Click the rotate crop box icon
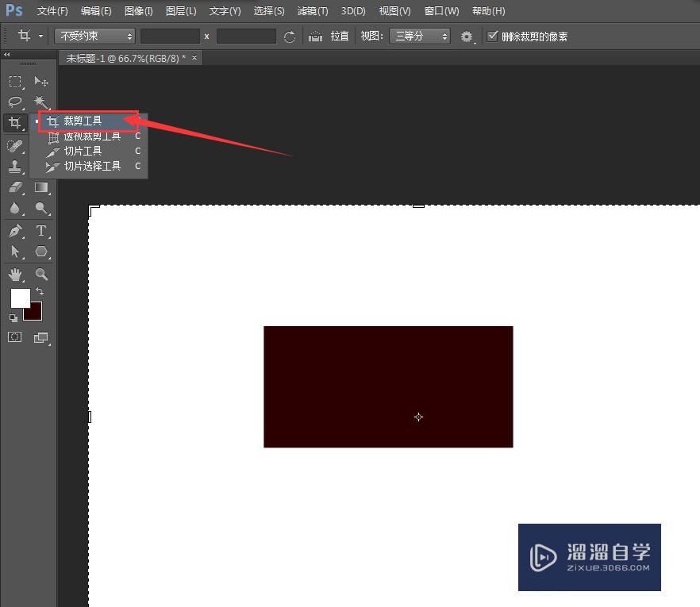This screenshot has width=700, height=607. 289,36
